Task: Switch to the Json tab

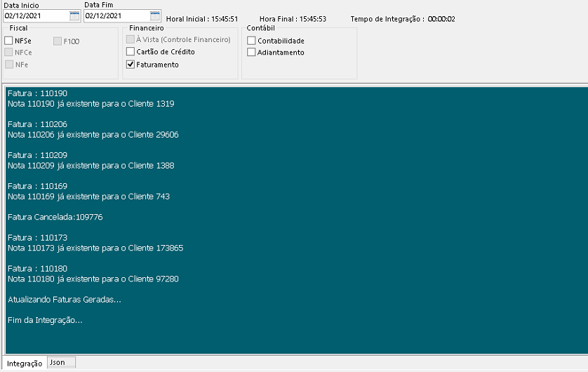Action: pyautogui.click(x=62, y=362)
